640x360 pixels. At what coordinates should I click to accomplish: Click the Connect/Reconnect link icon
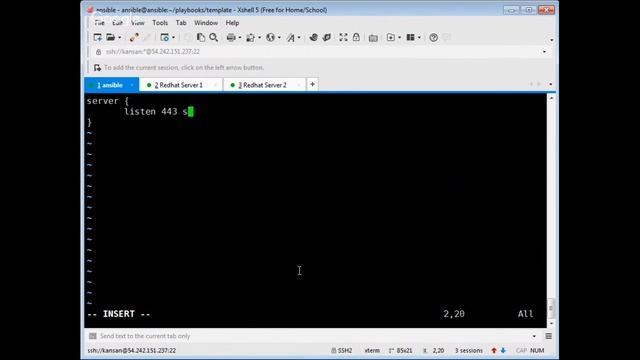[x=134, y=38]
